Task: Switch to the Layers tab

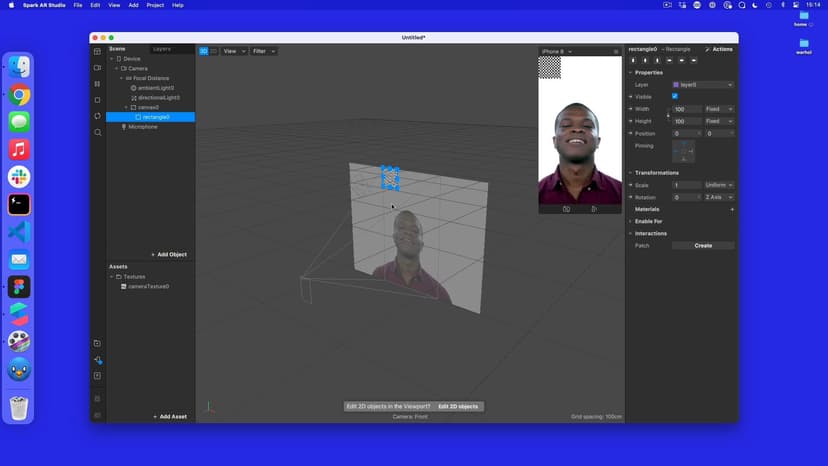Action: 162,49
